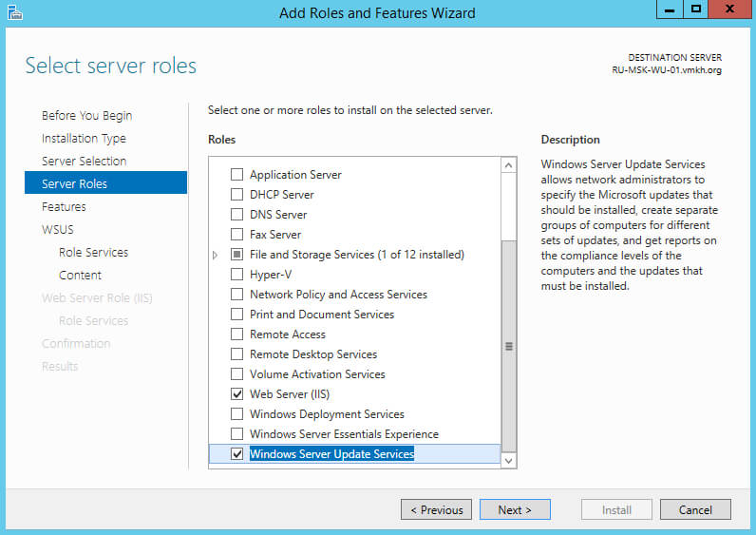This screenshot has height=535, width=756.
Task: Uncheck the Web Server (IIS) role
Action: tap(236, 394)
